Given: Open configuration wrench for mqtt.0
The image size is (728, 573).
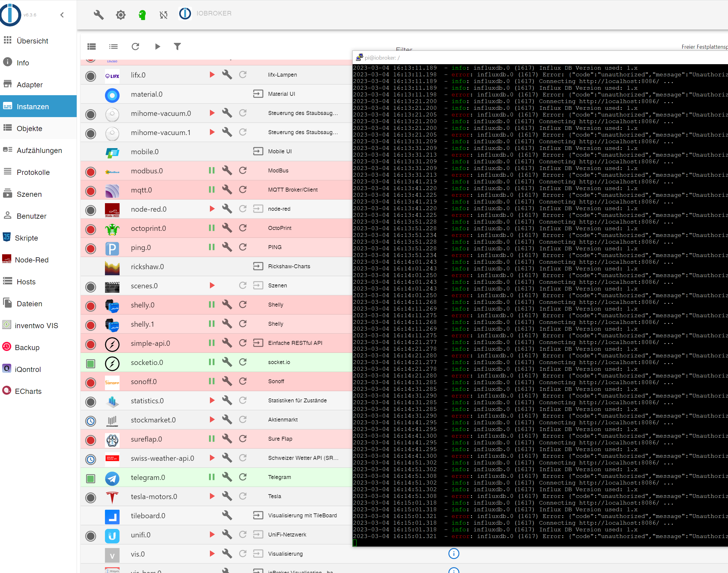Looking at the screenshot, I should point(227,189).
